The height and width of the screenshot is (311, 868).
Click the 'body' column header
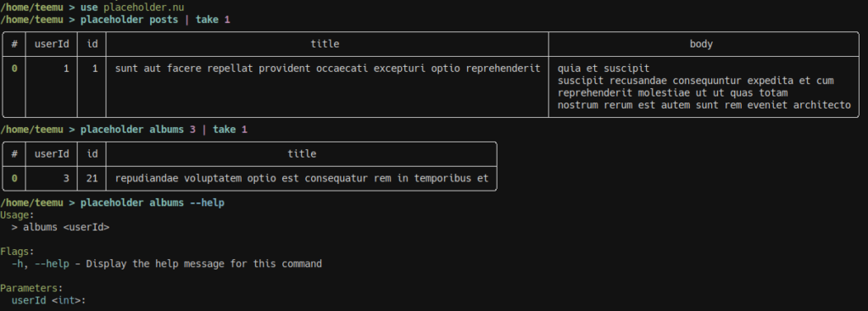pyautogui.click(x=701, y=44)
